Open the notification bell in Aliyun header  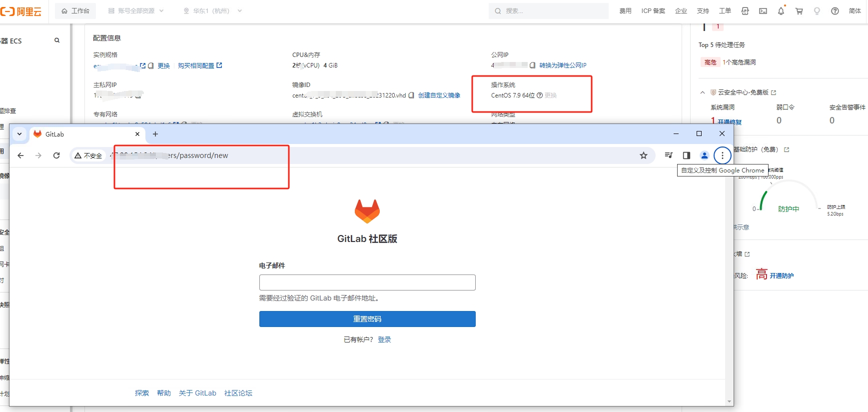click(781, 11)
